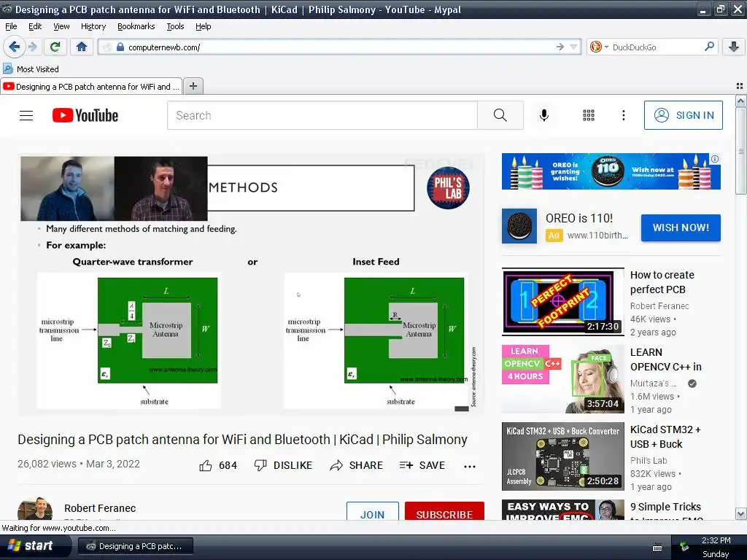747x560 pixels.
Task: Go to the browser Home page icon
Action: tap(82, 47)
